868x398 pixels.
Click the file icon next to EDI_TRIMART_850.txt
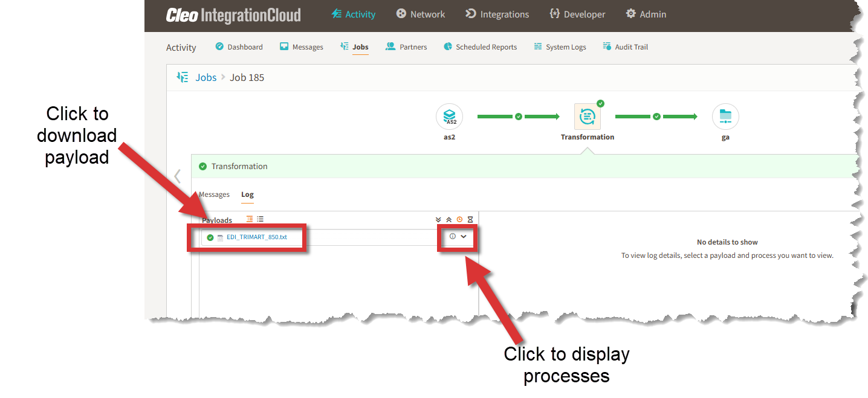point(221,237)
